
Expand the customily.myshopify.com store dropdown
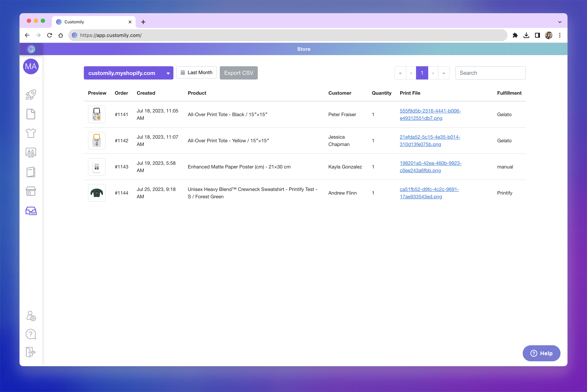128,73
